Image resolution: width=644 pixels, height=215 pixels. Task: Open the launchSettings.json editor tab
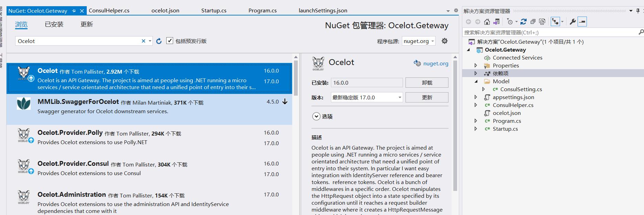pos(323,11)
